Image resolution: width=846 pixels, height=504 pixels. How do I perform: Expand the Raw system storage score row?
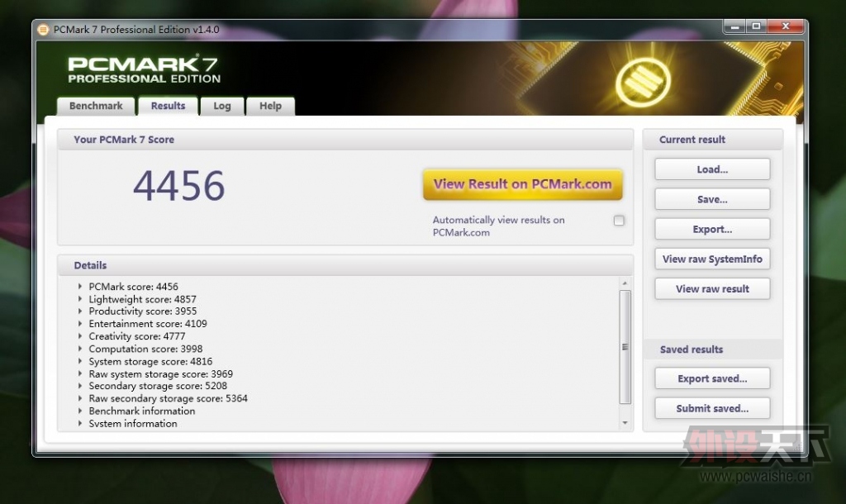tap(80, 373)
